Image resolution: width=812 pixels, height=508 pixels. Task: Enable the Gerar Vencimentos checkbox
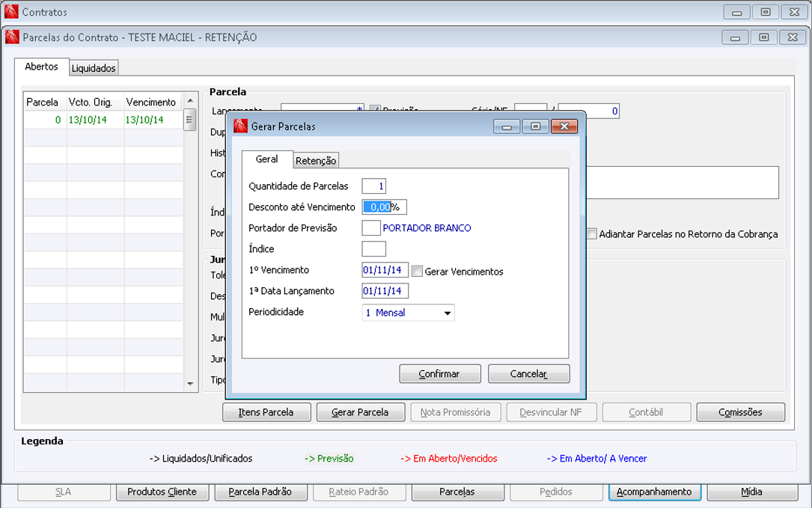(x=417, y=272)
